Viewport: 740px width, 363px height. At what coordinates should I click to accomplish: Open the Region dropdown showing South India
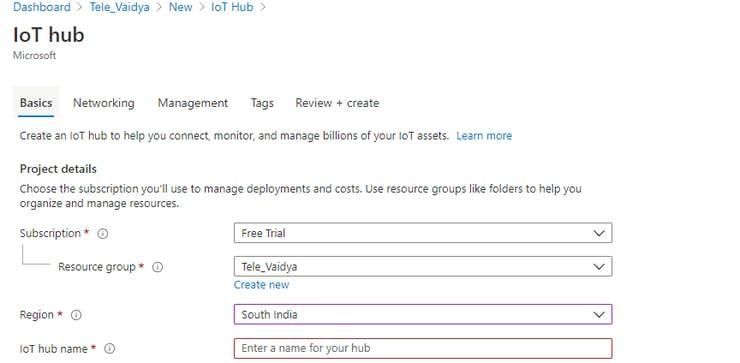click(x=423, y=314)
